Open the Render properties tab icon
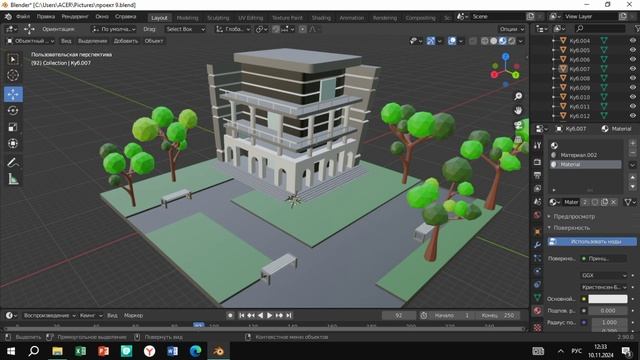 click(538, 162)
